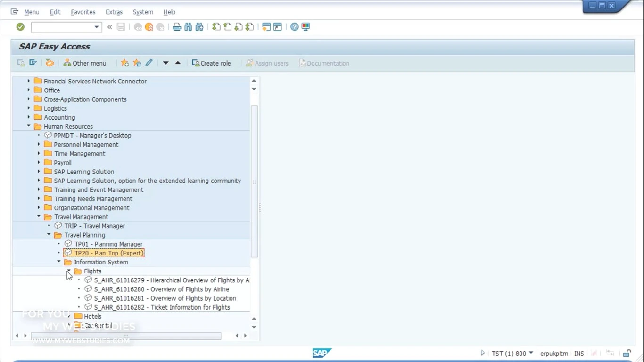The width and height of the screenshot is (644, 362).
Task: Collapse the Travel Management folder
Action: (39, 217)
